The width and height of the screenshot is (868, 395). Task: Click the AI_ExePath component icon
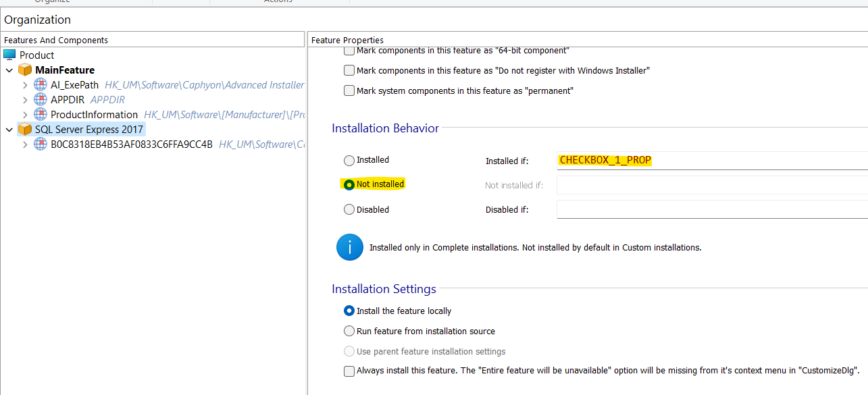pyautogui.click(x=40, y=85)
